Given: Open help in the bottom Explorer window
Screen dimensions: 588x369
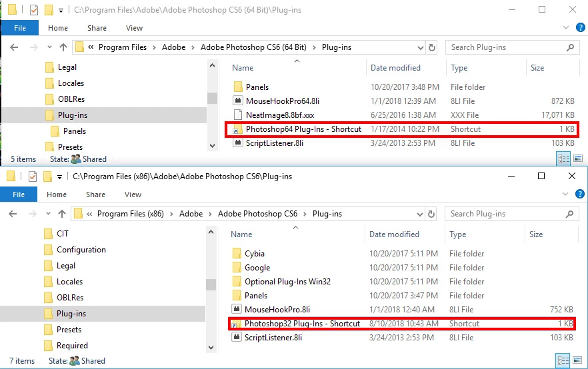Looking at the screenshot, I should pyautogui.click(x=580, y=194).
